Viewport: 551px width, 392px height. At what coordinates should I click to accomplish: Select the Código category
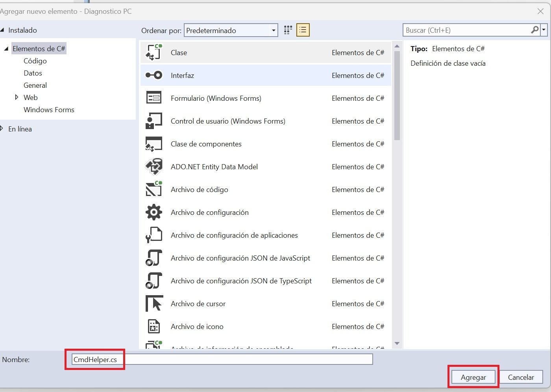35,61
